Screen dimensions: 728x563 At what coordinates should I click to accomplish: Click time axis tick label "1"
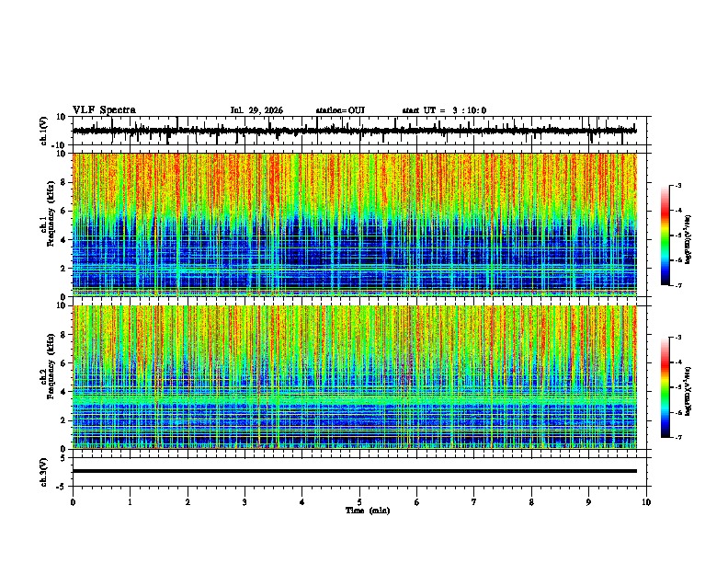pyautogui.click(x=130, y=502)
